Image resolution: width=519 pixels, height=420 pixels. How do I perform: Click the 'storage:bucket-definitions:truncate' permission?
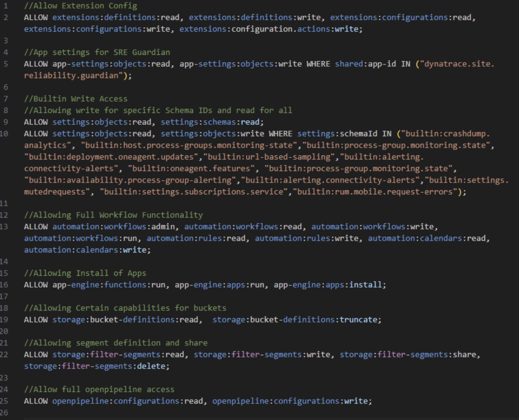[x=296, y=320]
